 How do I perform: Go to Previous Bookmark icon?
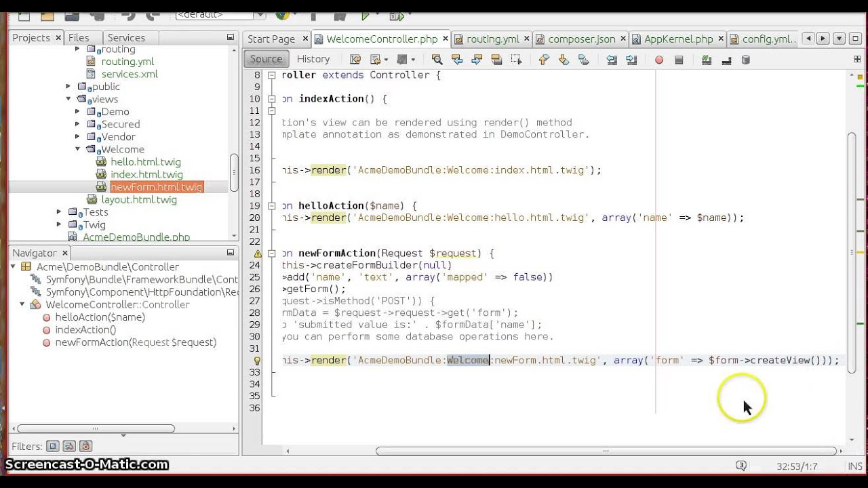543,60
